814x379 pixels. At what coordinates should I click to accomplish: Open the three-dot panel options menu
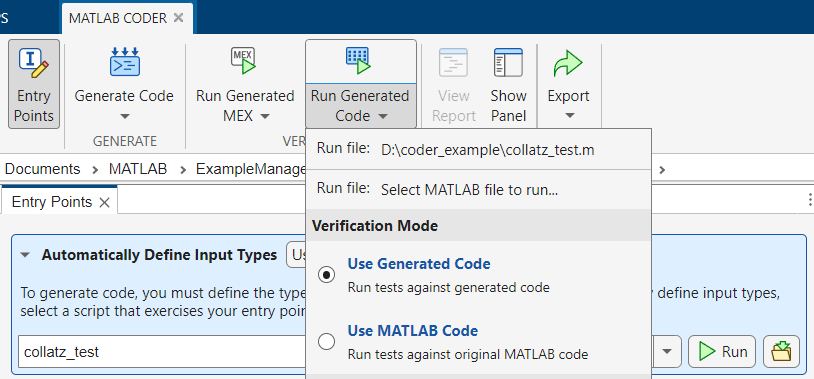(810, 200)
